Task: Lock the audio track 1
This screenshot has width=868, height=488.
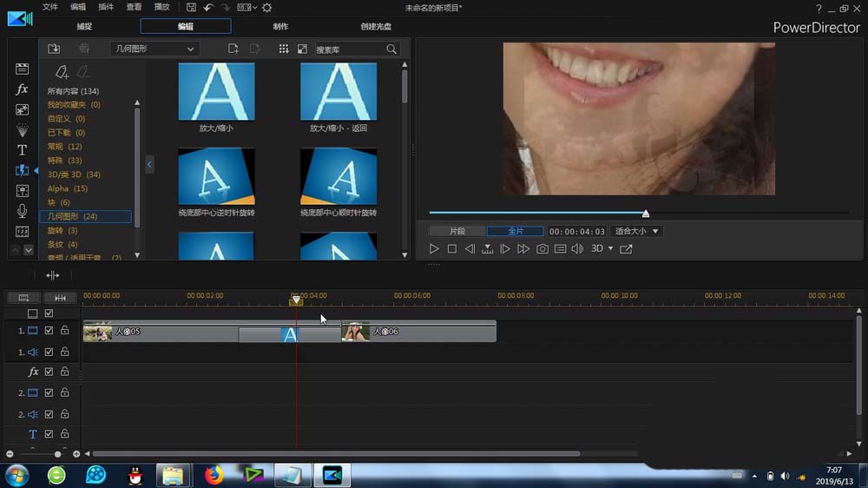Action: pos(64,352)
